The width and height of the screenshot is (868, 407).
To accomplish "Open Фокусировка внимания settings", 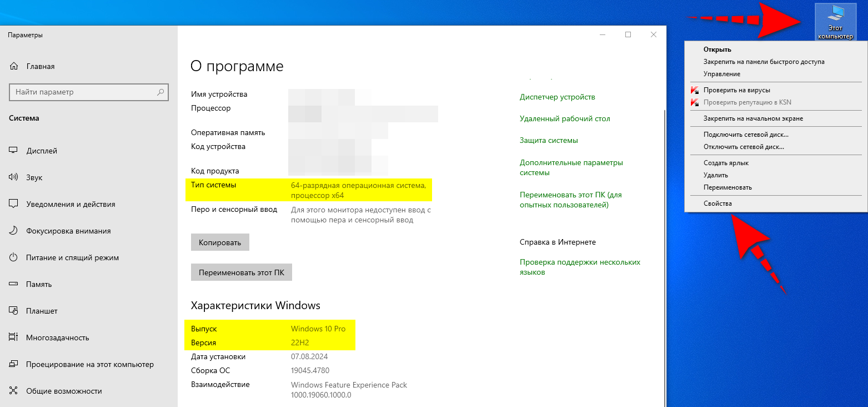I will pos(89,231).
